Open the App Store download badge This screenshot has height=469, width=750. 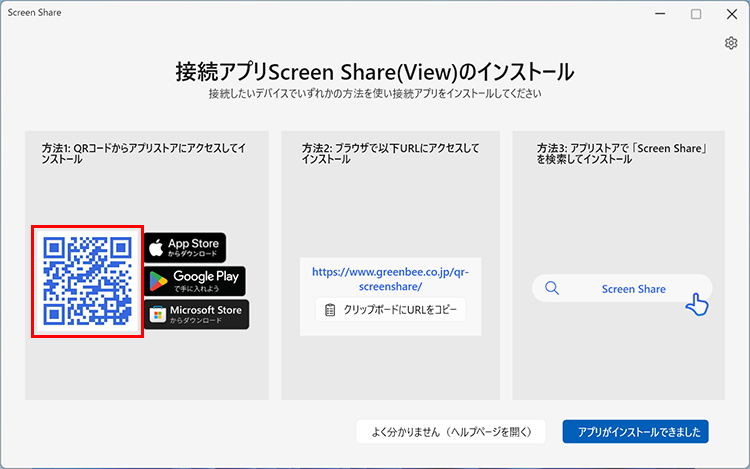coord(186,247)
